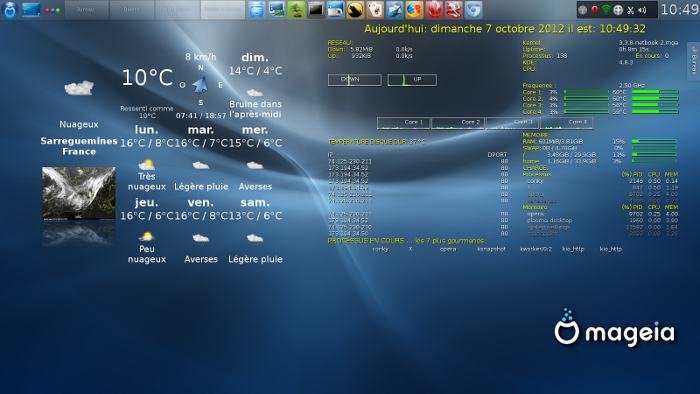
Task: Click the Core 2 CPU graph box
Action: click(x=458, y=123)
